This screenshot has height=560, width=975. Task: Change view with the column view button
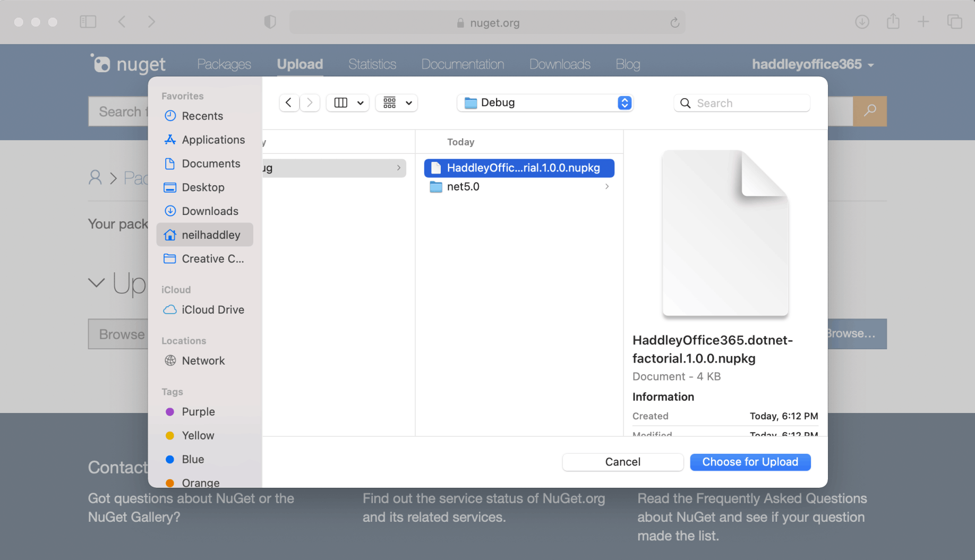tap(348, 102)
